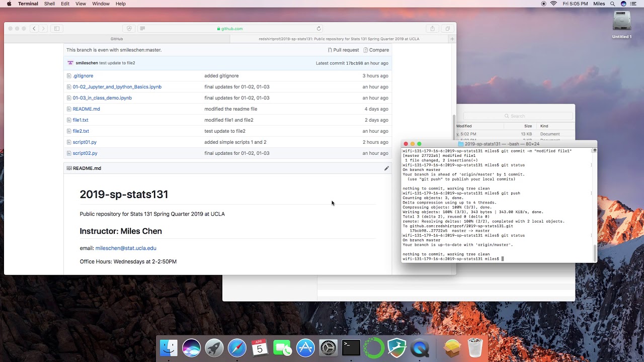The height and width of the screenshot is (362, 644).
Task: Open a new Safari tab with plus
Action: [452, 39]
